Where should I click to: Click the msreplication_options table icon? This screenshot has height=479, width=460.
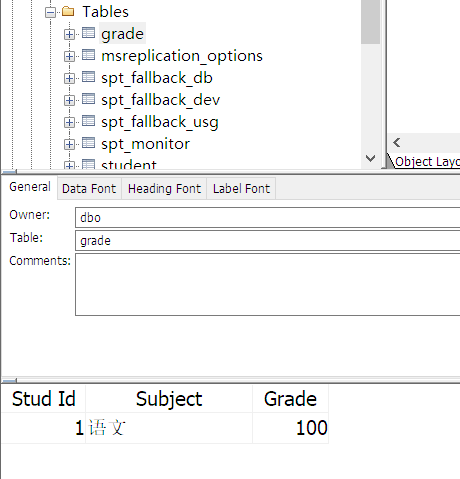88,55
